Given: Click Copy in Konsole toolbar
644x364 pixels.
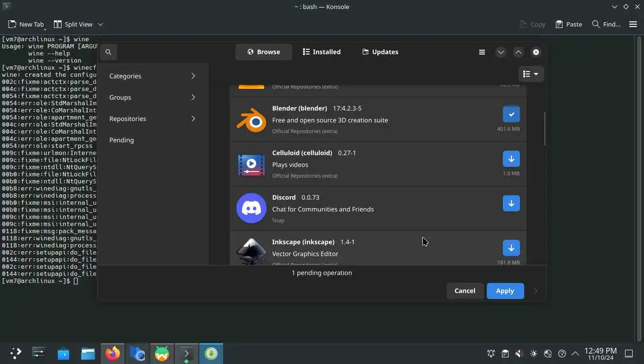Looking at the screenshot, I should click(532, 24).
